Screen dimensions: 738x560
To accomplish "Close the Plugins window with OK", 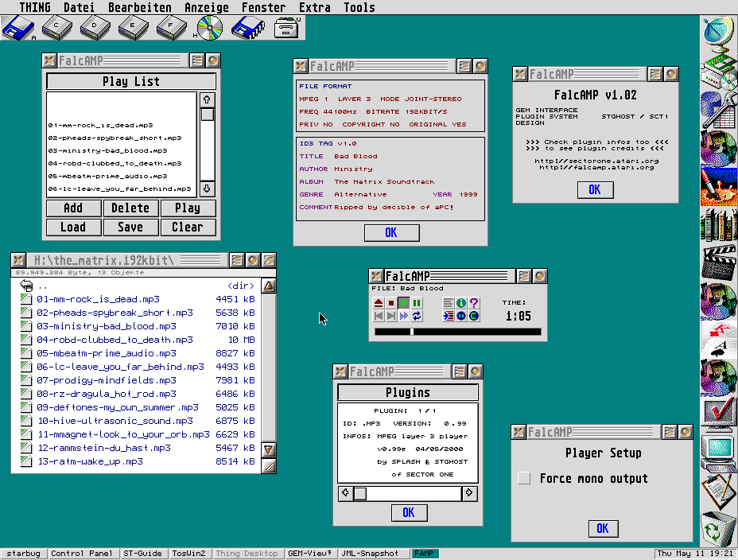I will 409,512.
